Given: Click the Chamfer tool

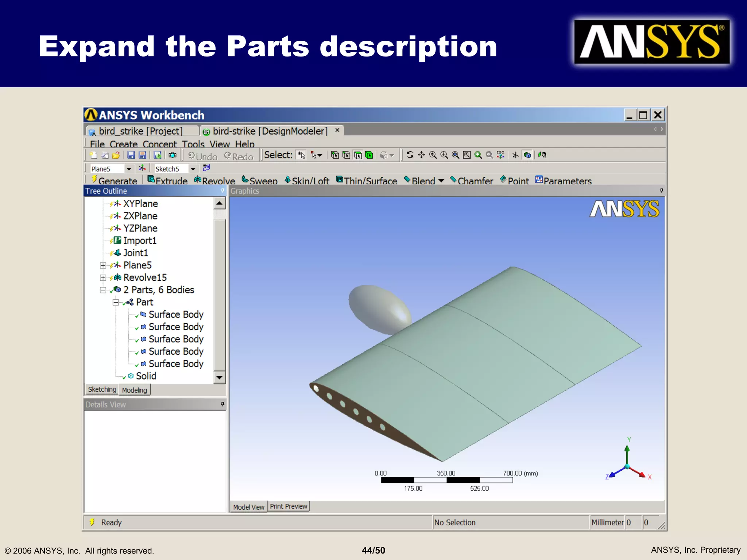Looking at the screenshot, I should [472, 180].
